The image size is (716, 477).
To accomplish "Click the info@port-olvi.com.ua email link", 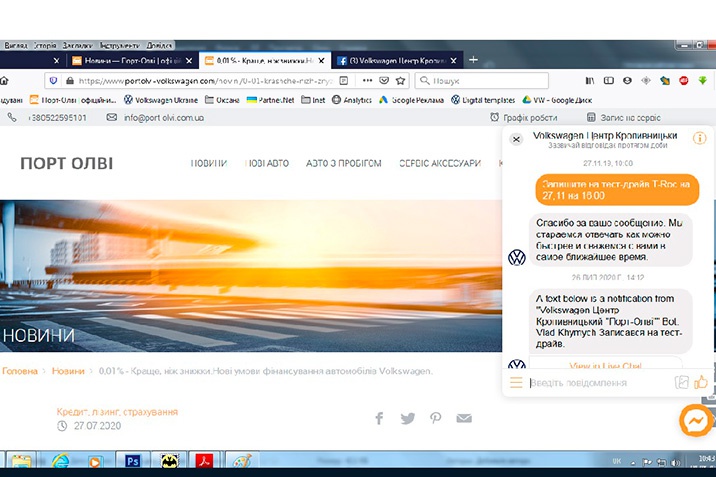I will [x=163, y=118].
